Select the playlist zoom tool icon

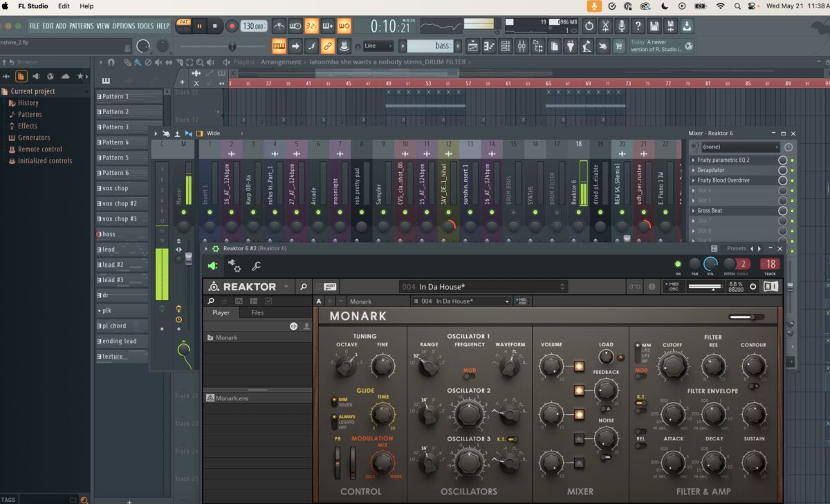[x=201, y=62]
